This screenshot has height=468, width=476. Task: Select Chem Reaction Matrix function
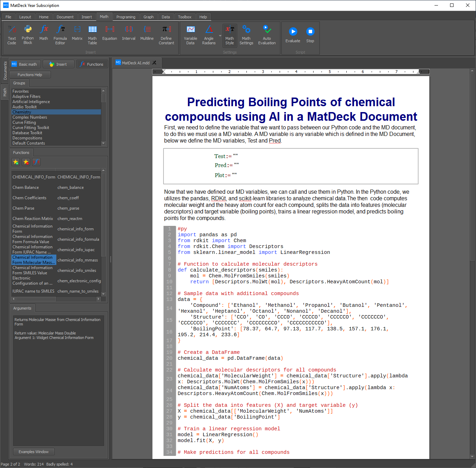[33, 219]
